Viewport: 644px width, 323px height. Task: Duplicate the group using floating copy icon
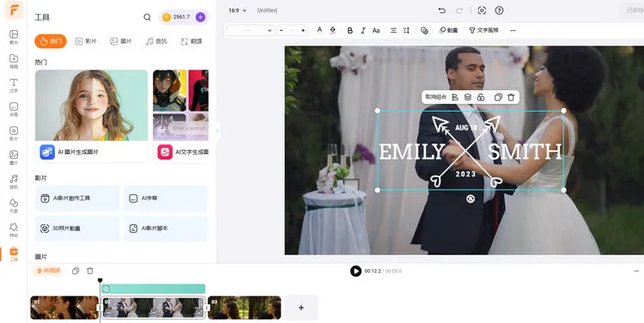498,97
